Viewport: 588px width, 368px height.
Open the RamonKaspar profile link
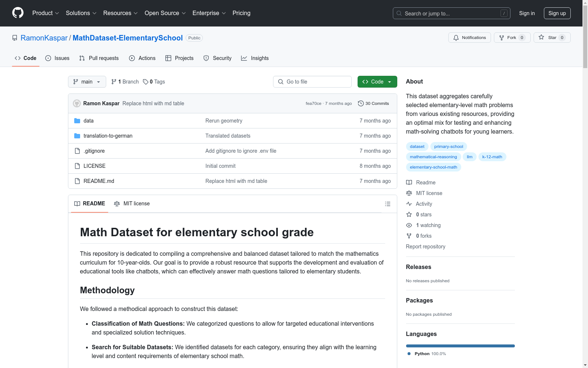(44, 38)
